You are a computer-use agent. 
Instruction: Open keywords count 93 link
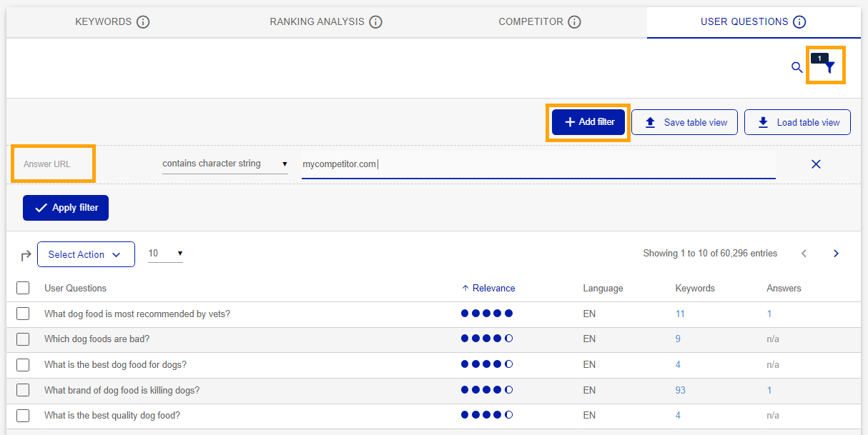681,390
